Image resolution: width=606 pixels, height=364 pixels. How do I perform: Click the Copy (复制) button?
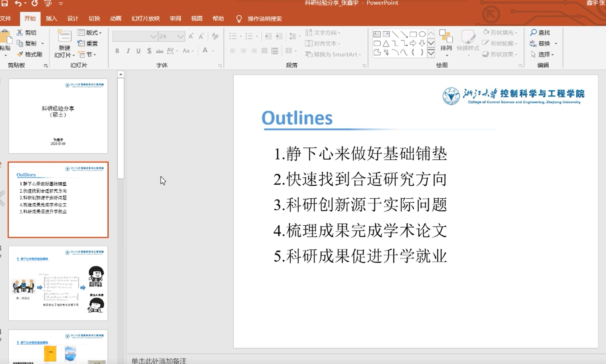click(27, 44)
